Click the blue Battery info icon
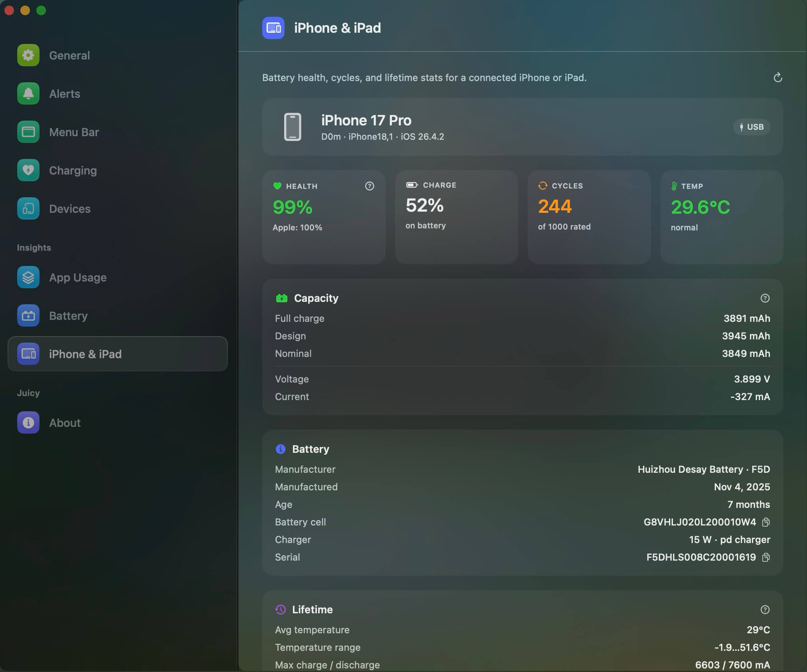Image resolution: width=807 pixels, height=672 pixels. tap(281, 449)
